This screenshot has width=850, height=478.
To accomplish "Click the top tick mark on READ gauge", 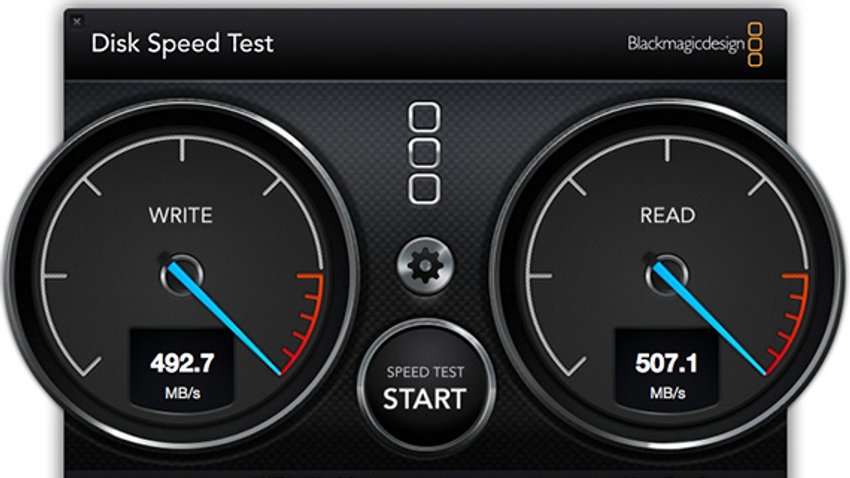I will pyautogui.click(x=667, y=150).
